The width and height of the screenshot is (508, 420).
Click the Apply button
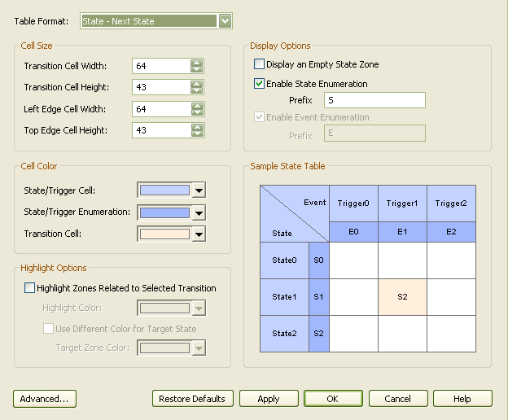click(x=269, y=399)
